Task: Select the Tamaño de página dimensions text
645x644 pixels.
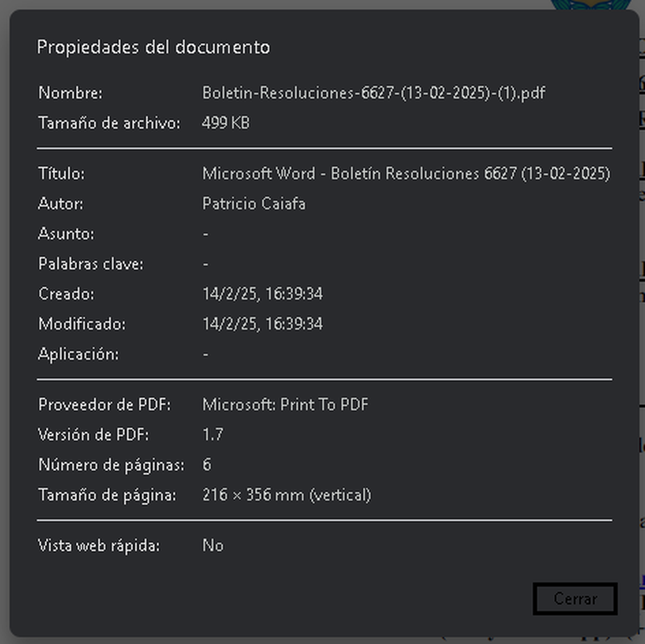Action: 287,495
